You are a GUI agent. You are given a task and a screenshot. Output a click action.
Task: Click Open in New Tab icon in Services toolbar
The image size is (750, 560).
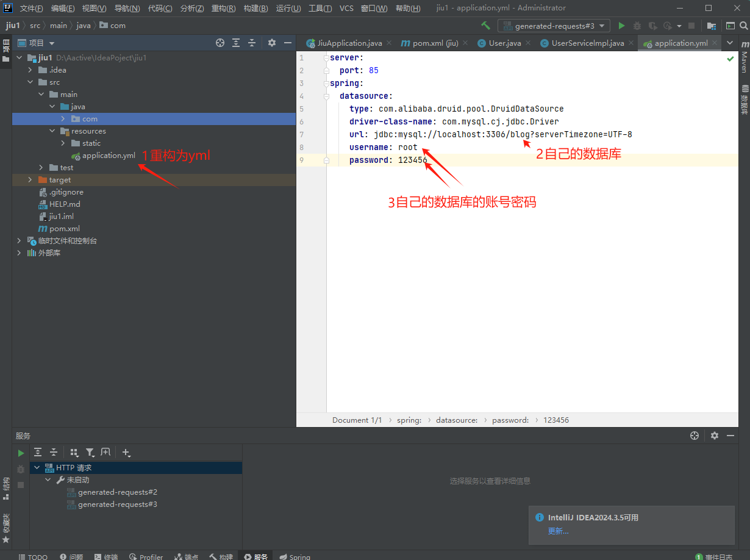pos(105,452)
